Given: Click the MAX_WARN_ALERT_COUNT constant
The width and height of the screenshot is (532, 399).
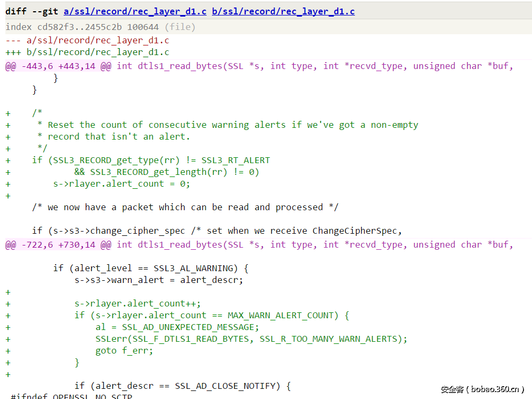Looking at the screenshot, I should pos(280,315).
